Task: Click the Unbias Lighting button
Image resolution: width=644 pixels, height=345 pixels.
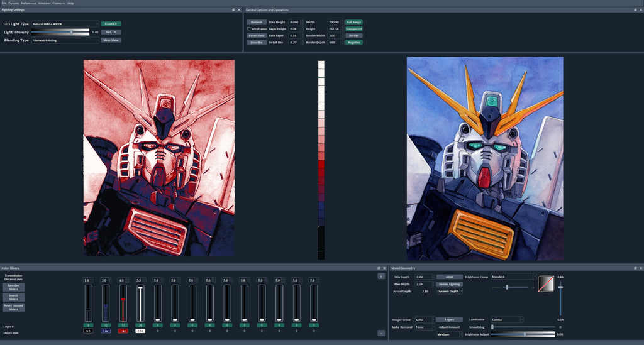Action: 449,284
